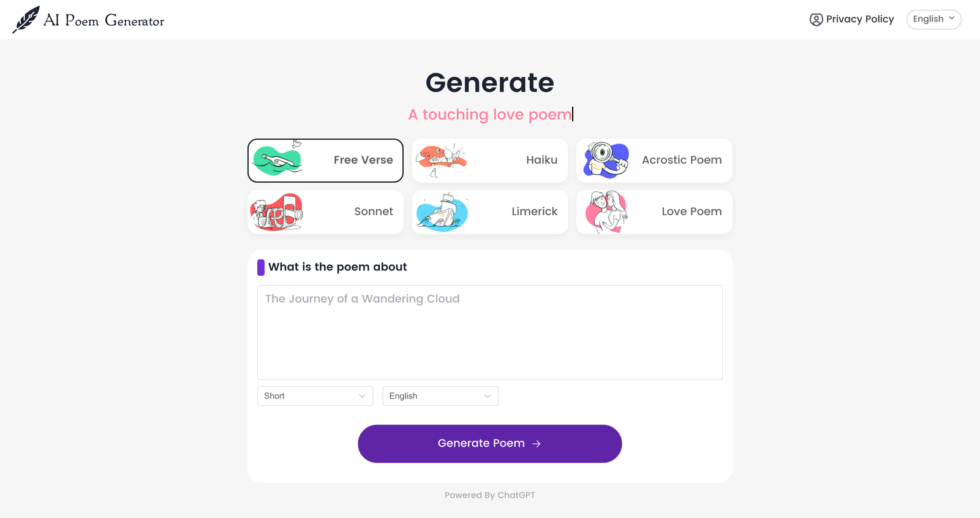Open the poem language dropdown below the textbox
Viewport: 980px width, 518px height.
point(440,395)
